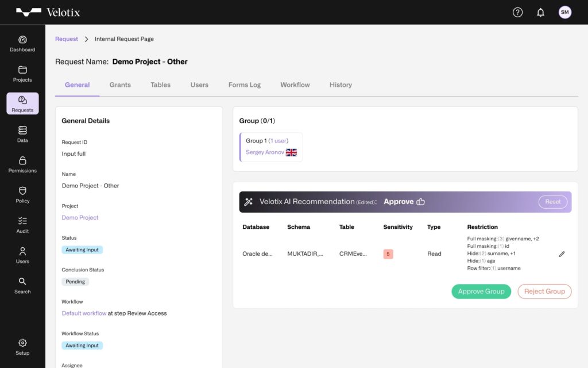This screenshot has height=368, width=588.
Task: Click the breadcrumb chevron after Request
Action: 86,39
